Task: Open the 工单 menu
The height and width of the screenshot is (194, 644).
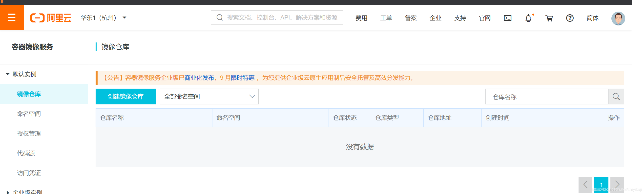Action: 386,18
